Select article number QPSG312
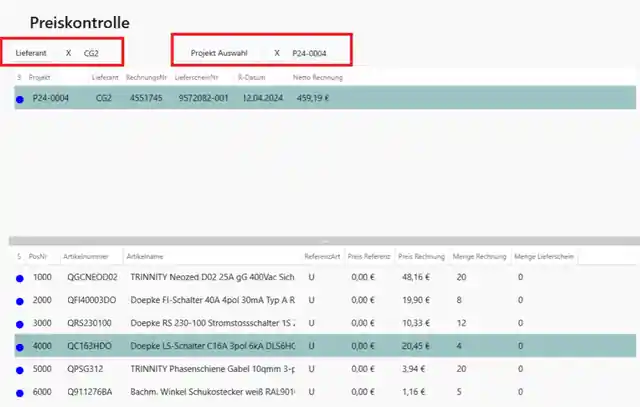Image resolution: width=640 pixels, height=407 pixels. (85, 369)
